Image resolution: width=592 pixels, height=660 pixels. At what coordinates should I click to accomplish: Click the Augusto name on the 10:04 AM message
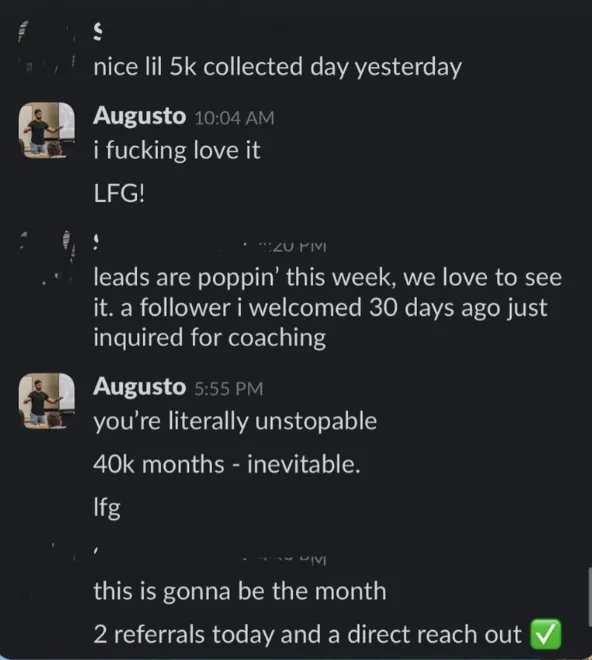tap(139, 116)
